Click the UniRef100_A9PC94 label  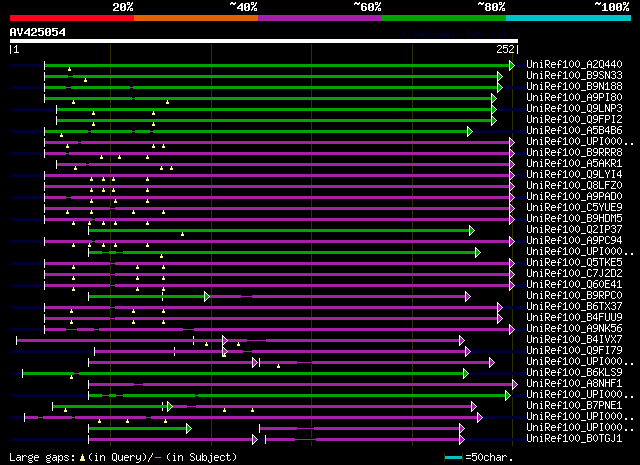tap(574, 240)
